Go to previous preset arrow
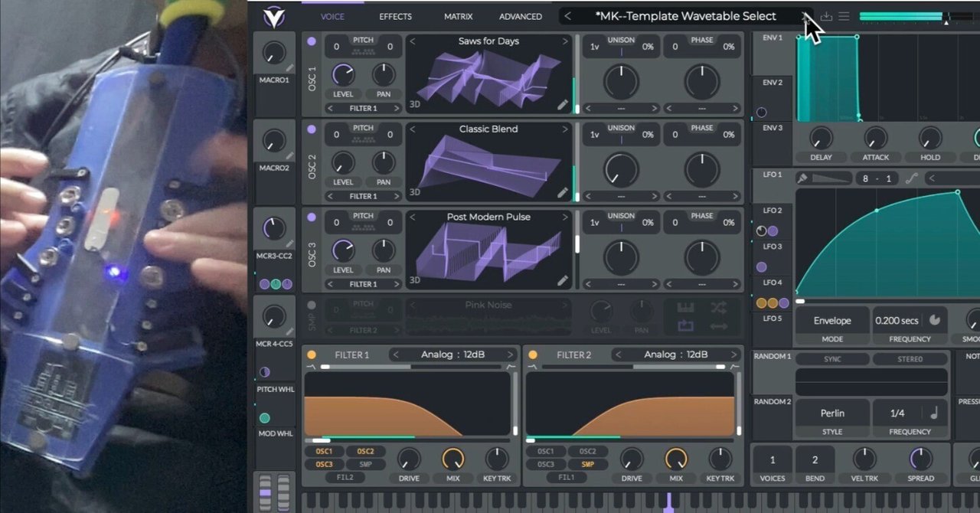980x513 pixels. tap(567, 16)
